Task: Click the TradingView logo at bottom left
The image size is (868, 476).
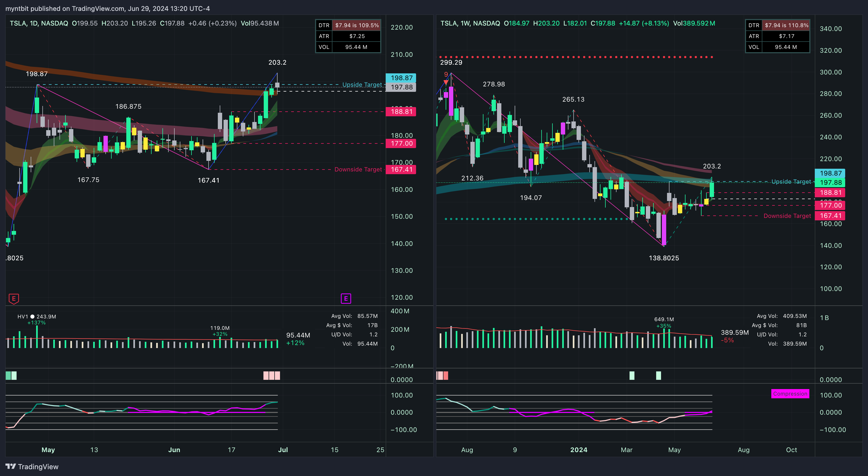Action: click(x=32, y=466)
